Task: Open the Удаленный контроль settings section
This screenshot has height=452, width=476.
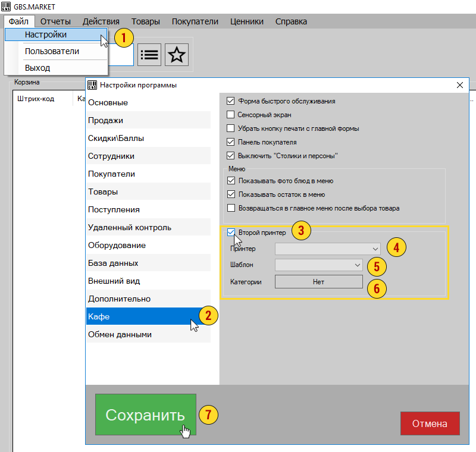Action: coord(148,228)
